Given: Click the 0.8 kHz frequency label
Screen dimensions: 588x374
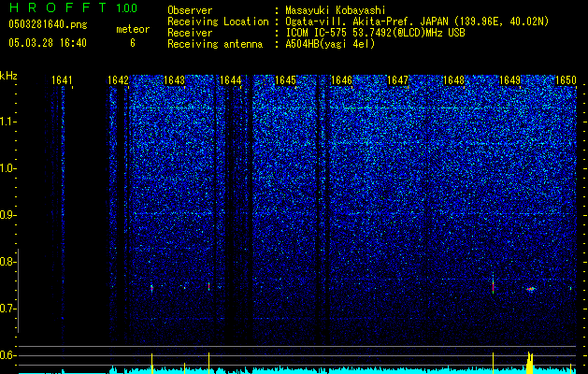Looking at the screenshot, I should [7, 262].
